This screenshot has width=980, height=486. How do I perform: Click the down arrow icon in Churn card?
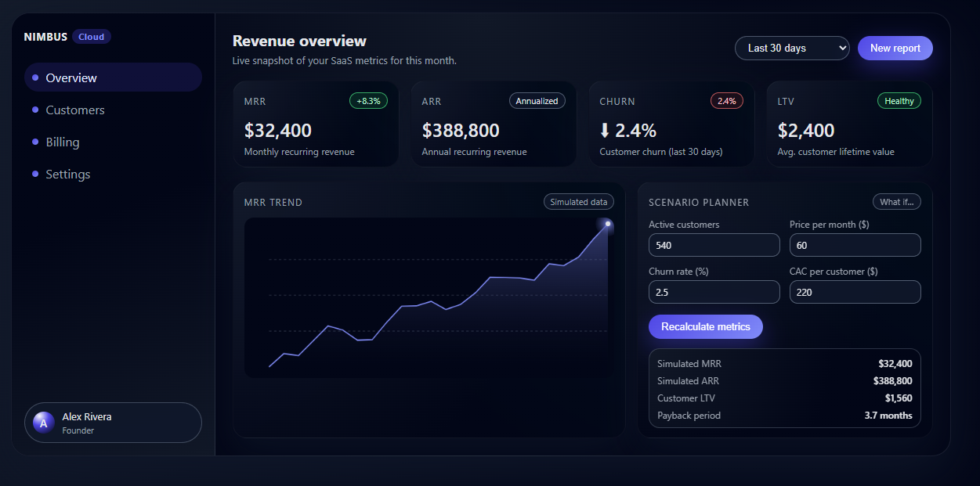tap(605, 131)
